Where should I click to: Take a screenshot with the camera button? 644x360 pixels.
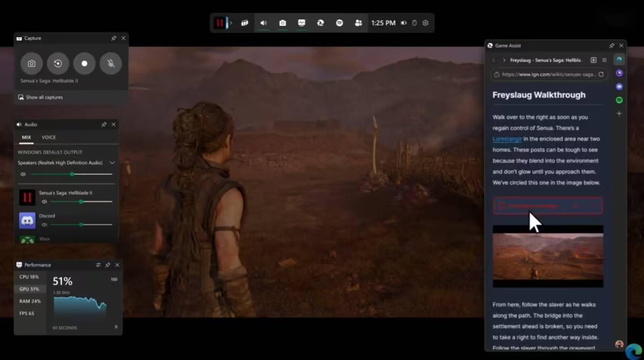pyautogui.click(x=31, y=64)
